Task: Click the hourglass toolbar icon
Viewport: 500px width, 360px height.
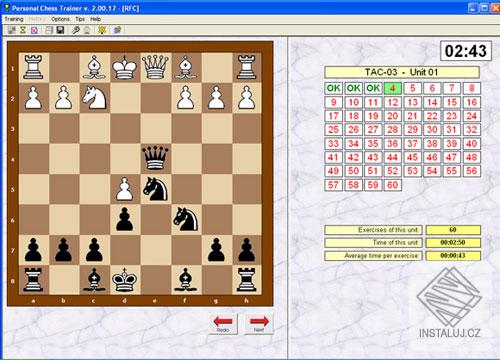Action: click(x=23, y=30)
